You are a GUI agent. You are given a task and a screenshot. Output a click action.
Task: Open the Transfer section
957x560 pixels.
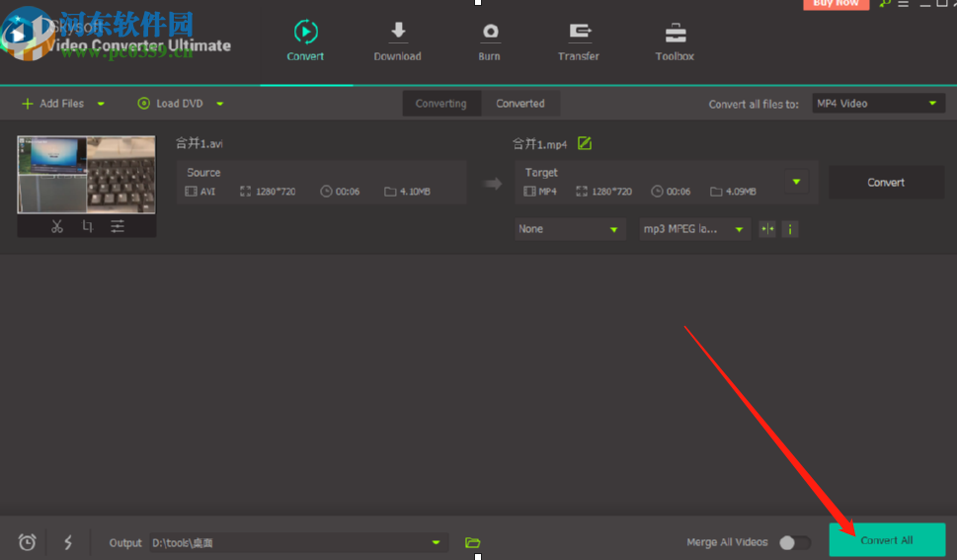click(x=579, y=40)
